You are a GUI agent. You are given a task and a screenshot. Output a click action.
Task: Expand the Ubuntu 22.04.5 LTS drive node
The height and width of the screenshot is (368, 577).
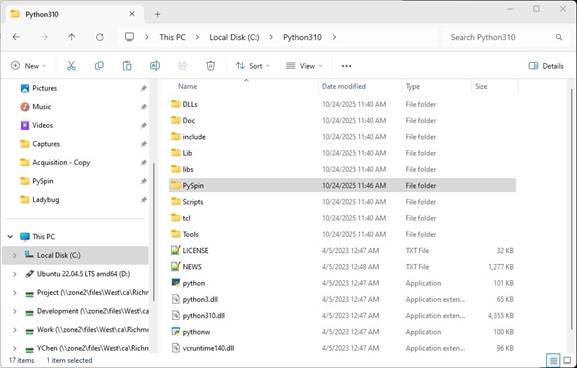(14, 274)
